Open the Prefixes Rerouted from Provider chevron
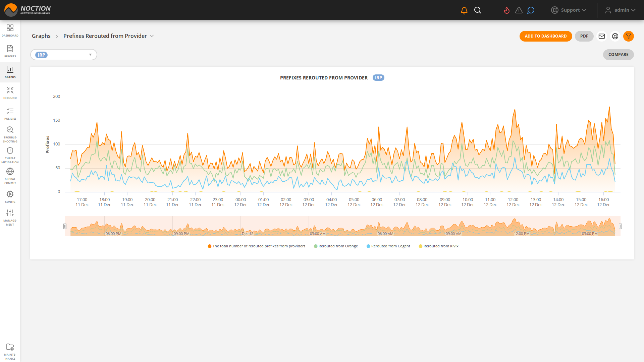Screen dimensions: 644x362 pos(152,36)
